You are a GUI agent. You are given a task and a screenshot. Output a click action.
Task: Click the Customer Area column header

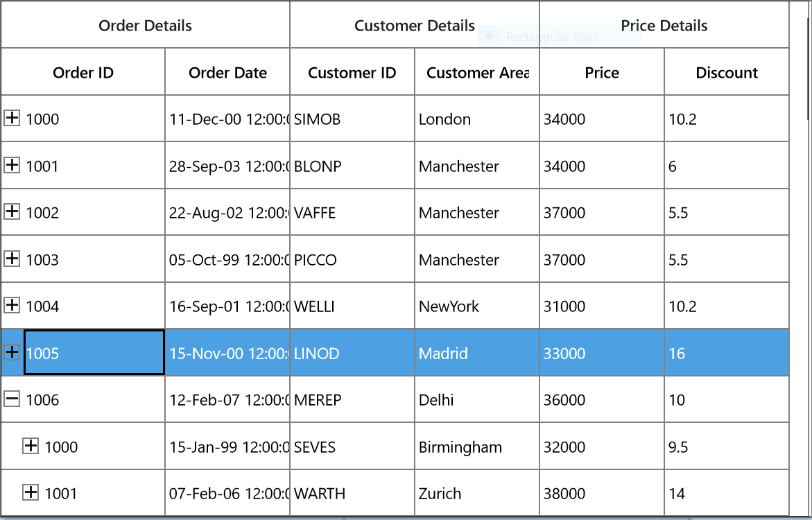(477, 72)
